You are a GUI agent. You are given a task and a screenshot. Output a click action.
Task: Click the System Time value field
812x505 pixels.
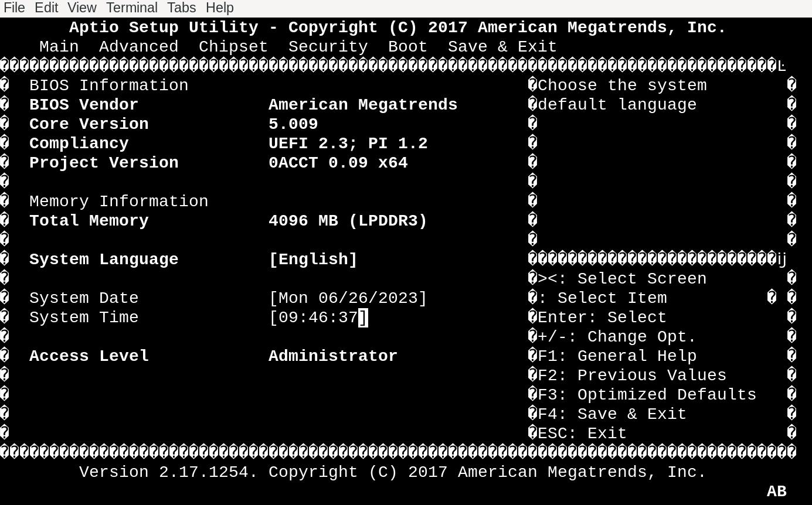[318, 318]
